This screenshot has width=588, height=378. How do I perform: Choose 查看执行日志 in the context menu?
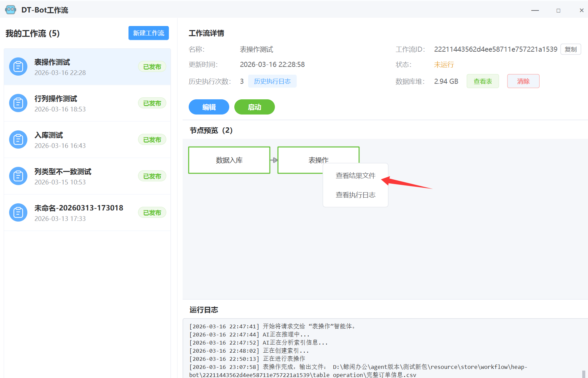point(355,195)
